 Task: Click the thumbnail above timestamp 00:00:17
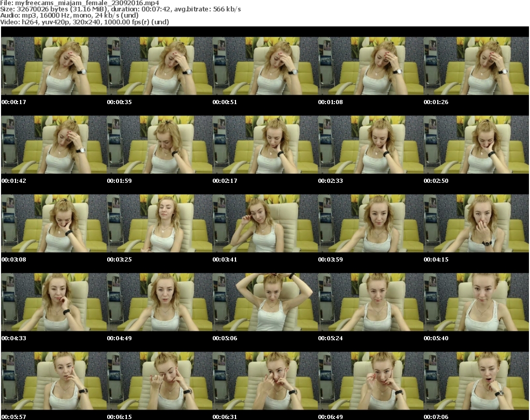click(53, 66)
